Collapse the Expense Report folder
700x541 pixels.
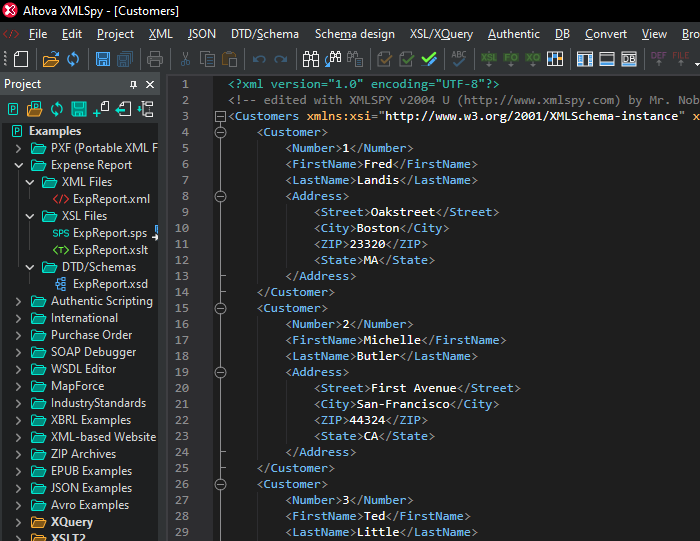18,165
